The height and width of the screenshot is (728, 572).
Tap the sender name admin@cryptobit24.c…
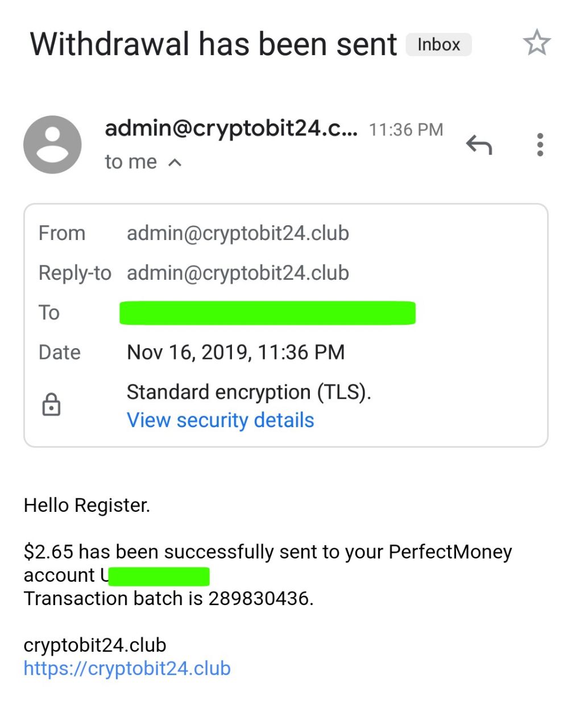(231, 129)
